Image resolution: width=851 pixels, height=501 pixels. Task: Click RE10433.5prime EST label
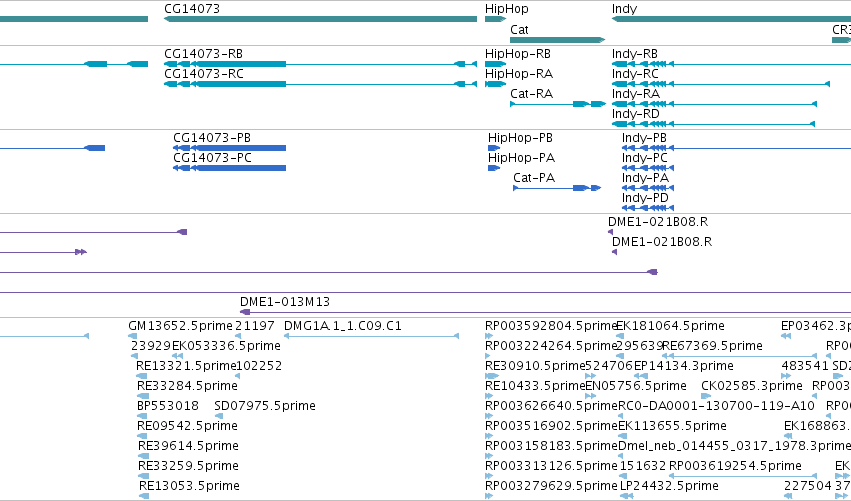[535, 386]
